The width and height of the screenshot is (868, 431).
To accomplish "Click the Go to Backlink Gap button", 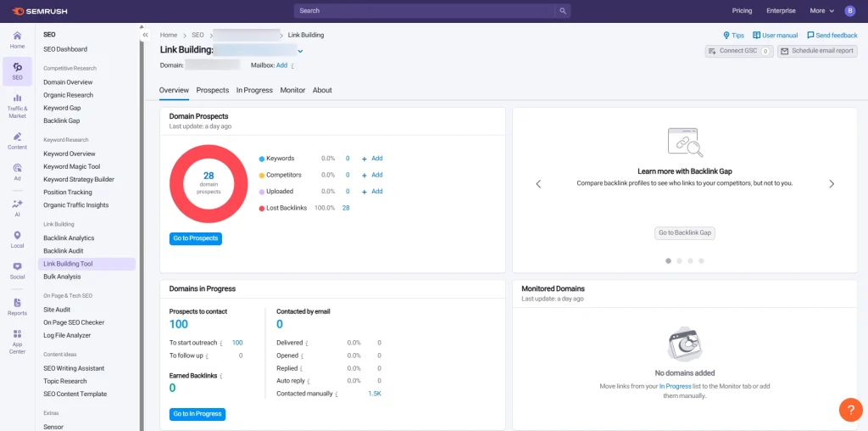I will [x=685, y=232].
